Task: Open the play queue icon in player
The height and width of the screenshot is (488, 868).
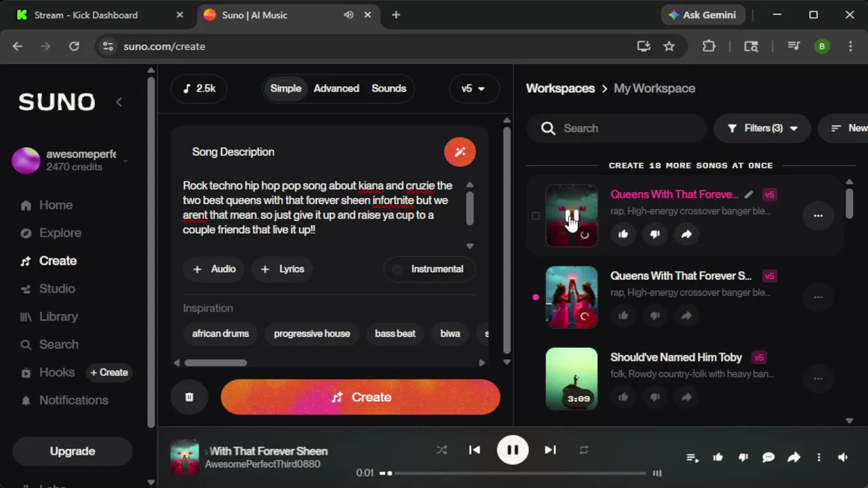Action: pyautogui.click(x=692, y=457)
